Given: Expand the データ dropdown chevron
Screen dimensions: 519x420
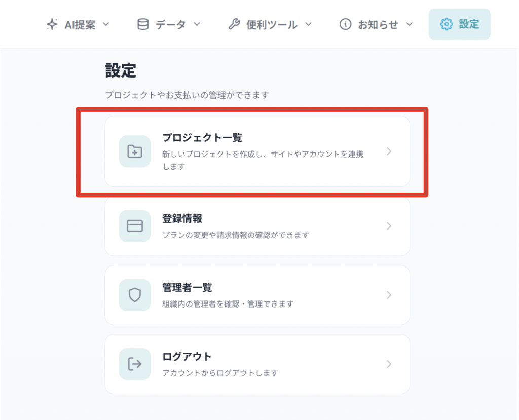Looking at the screenshot, I should 197,24.
